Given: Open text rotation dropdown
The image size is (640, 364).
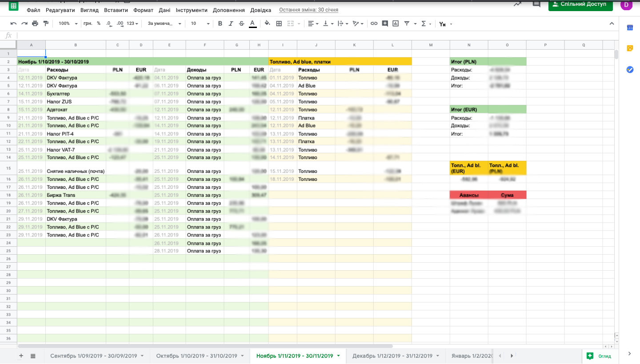Looking at the screenshot, I should click(x=358, y=24).
